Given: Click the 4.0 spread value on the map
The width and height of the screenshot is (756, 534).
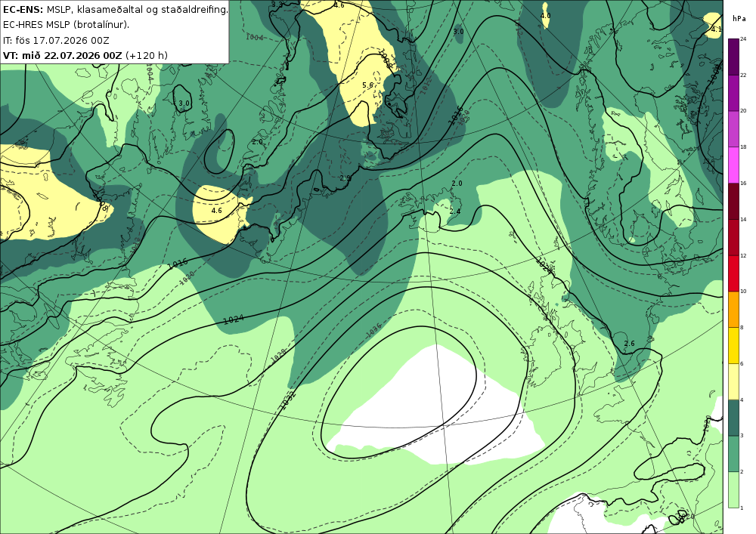Looking at the screenshot, I should [545, 15].
